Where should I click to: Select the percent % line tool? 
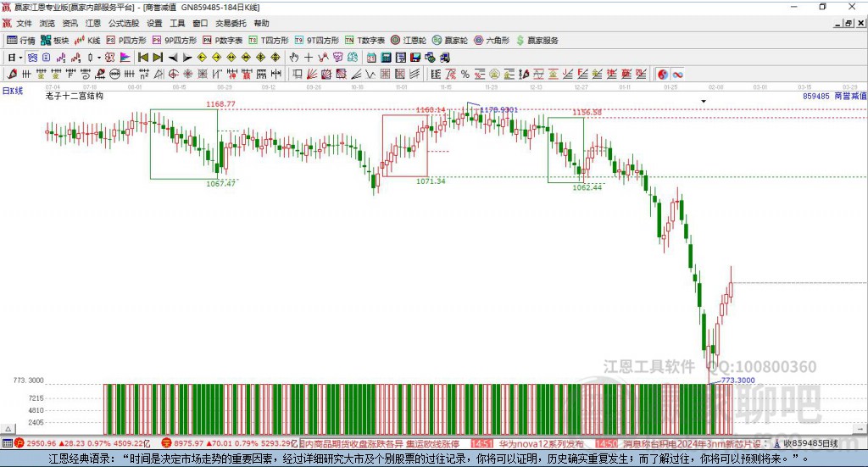pos(465,74)
